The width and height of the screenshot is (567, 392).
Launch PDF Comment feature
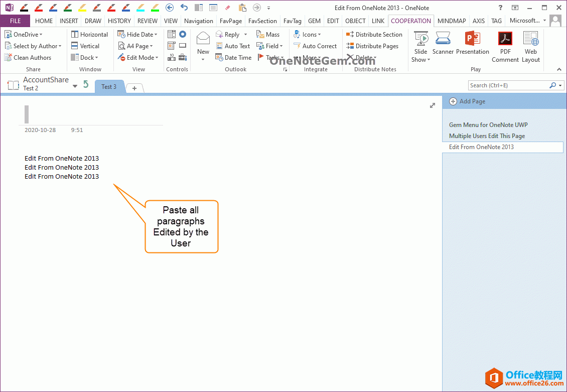[x=505, y=47]
